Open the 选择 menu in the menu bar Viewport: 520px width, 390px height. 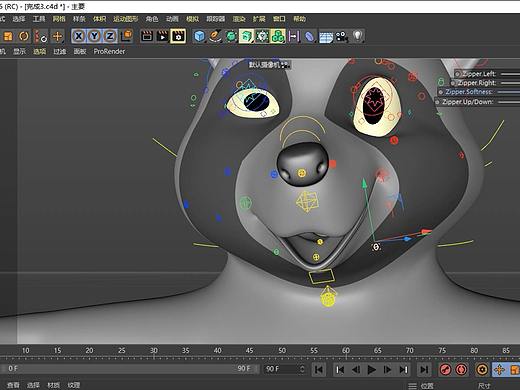pos(19,19)
